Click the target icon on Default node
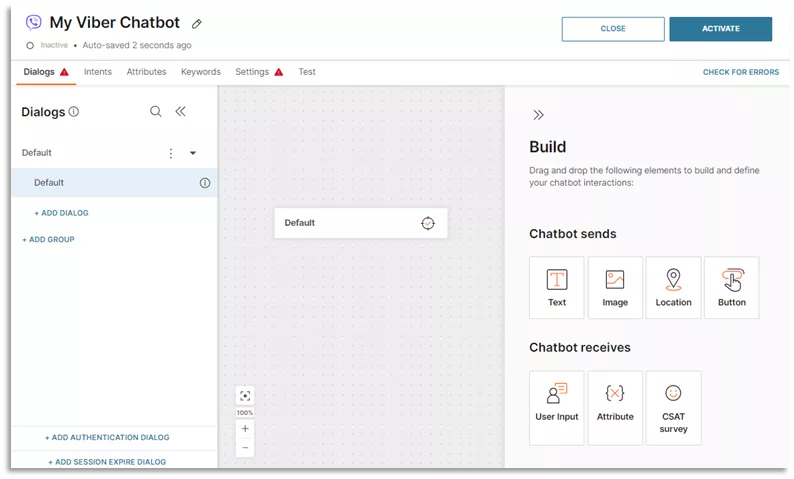Viewport: 794px width, 479px height. (x=428, y=223)
